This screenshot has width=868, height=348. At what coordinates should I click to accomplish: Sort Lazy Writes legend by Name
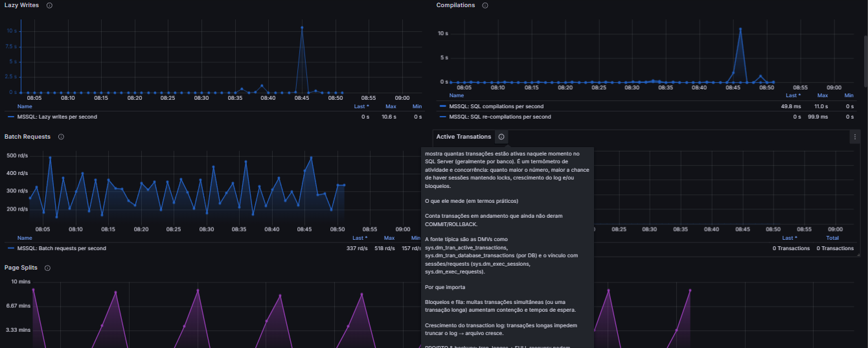tap(25, 106)
